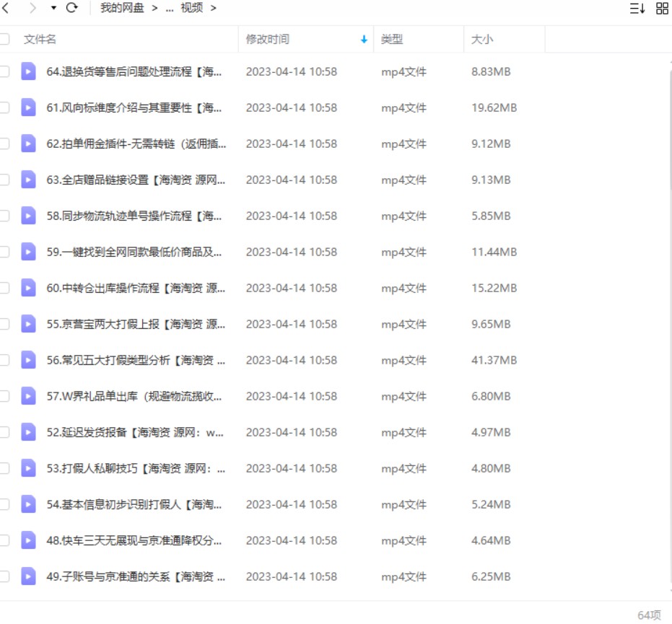
Task: Click the 64项 item count
Action: pos(650,615)
